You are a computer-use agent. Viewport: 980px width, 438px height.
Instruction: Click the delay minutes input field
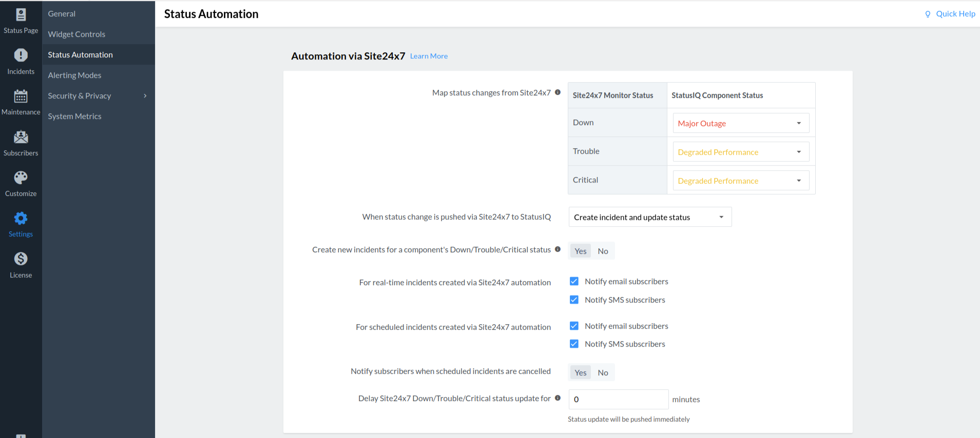point(618,400)
